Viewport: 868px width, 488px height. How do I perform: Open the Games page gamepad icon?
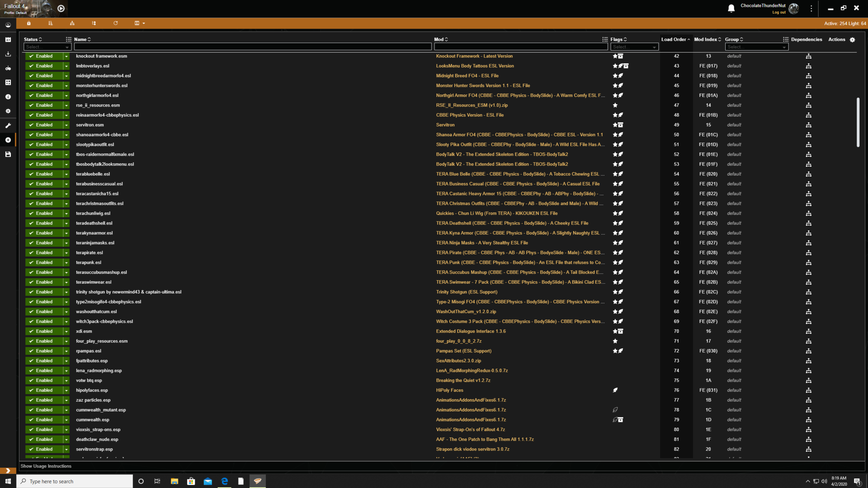tap(8, 68)
